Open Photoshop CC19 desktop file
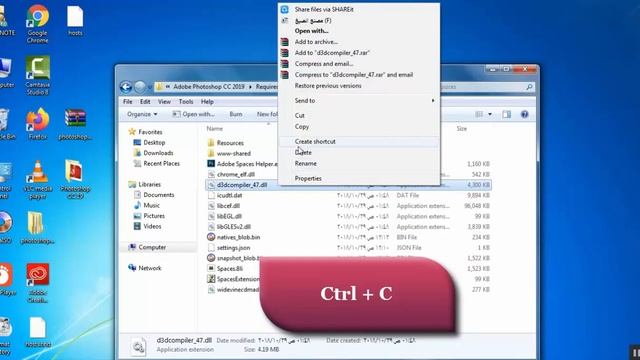This screenshot has width=640, height=360. (75, 179)
